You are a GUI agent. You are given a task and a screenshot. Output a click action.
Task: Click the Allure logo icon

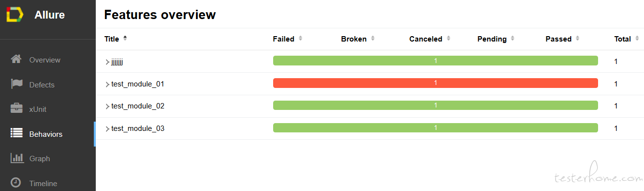point(15,15)
